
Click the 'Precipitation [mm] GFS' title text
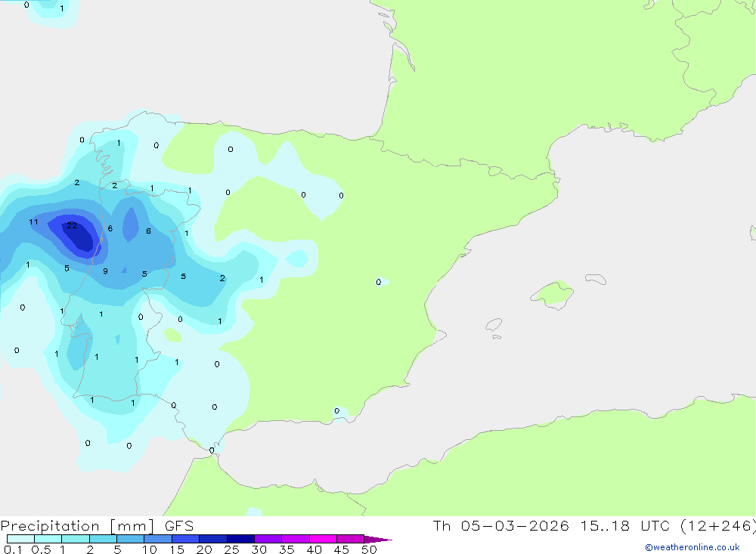click(x=97, y=526)
